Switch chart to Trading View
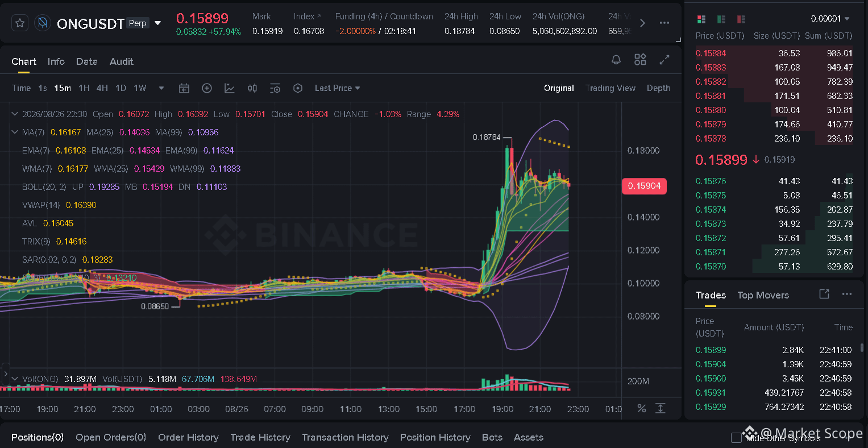Viewport: 868px width, 448px height. pyautogui.click(x=610, y=88)
